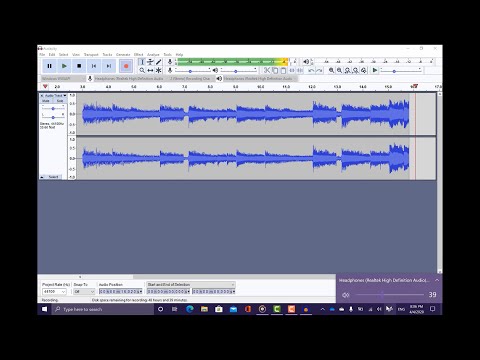
Task: Collapse the audio track using bottom-left arrow
Action: pos(42,177)
